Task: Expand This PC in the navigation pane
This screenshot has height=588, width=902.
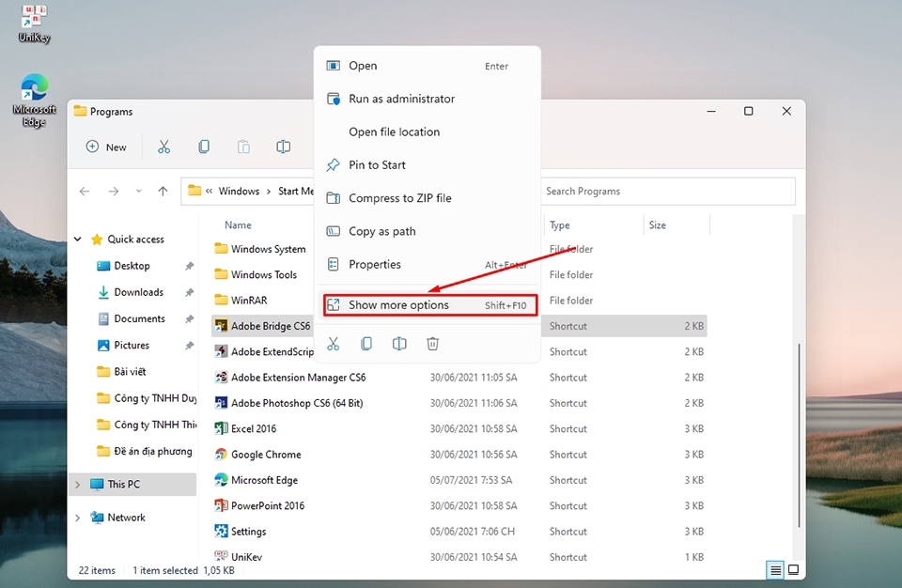Action: coord(77,484)
